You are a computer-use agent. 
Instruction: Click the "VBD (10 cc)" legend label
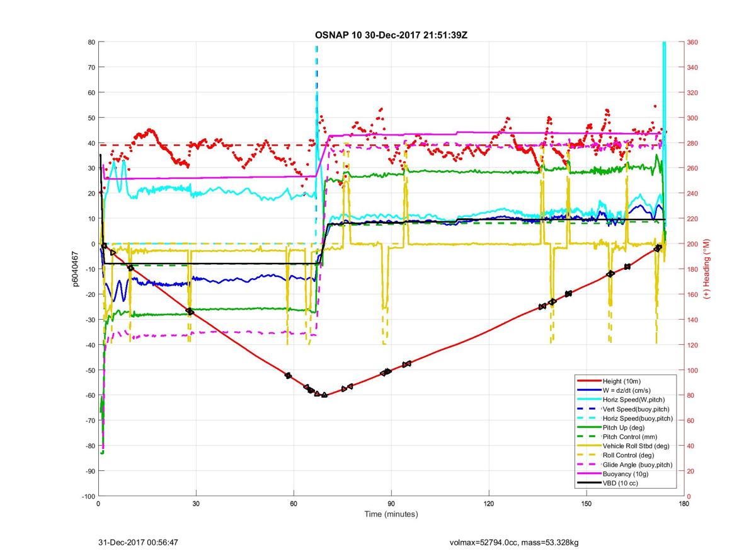[621, 484]
